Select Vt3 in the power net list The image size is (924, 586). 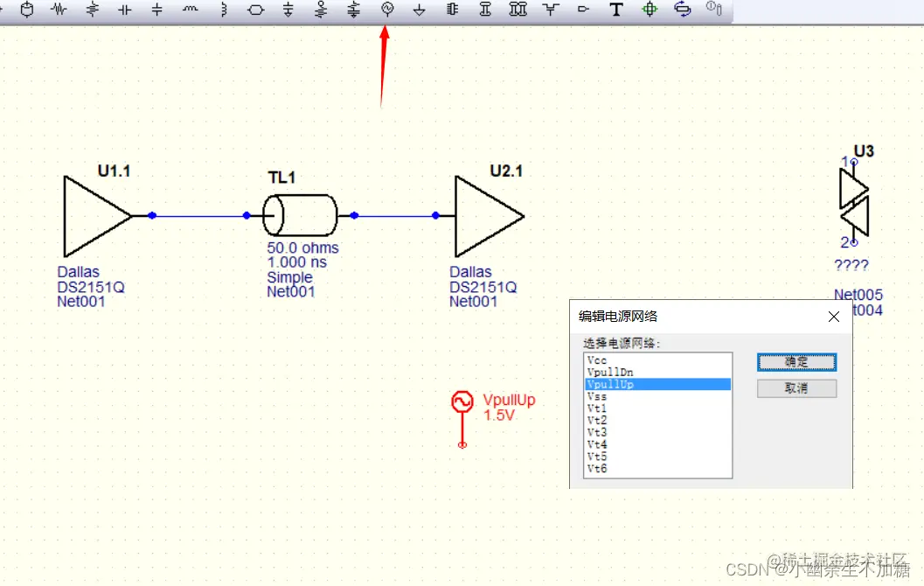[x=657, y=433]
